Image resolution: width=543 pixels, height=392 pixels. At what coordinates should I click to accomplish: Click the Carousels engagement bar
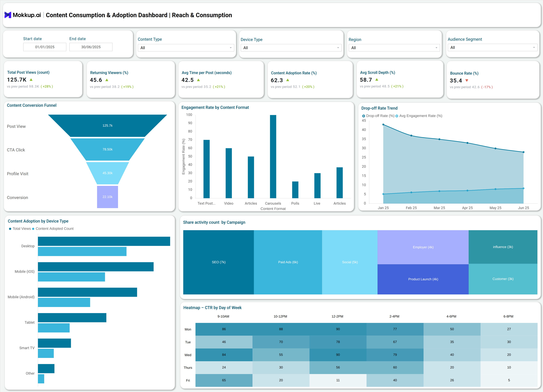(273, 156)
